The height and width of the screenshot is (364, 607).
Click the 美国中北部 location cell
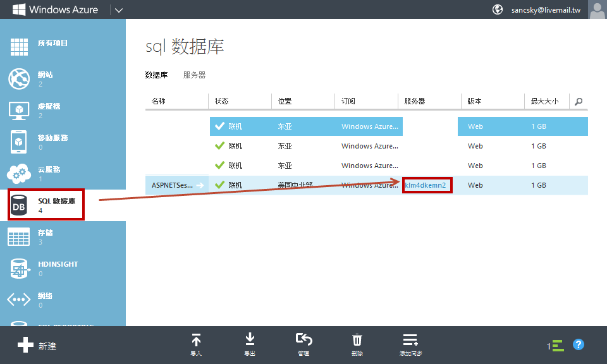coord(295,185)
